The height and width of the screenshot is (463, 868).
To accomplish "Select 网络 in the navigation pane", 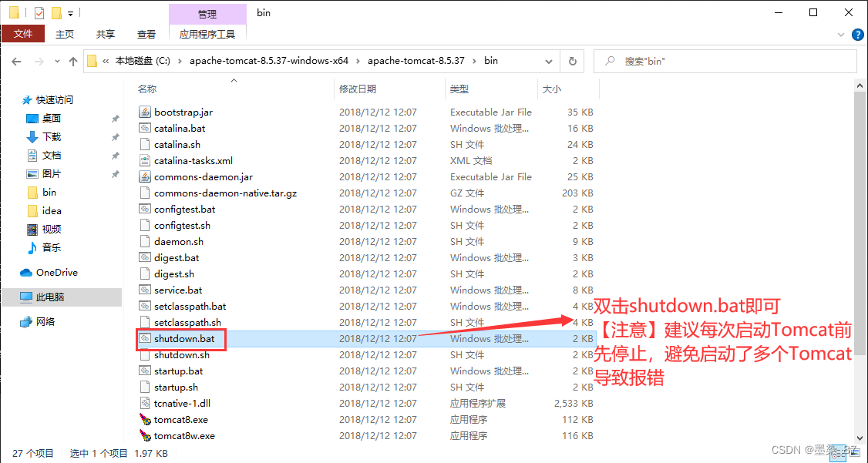I will click(45, 321).
